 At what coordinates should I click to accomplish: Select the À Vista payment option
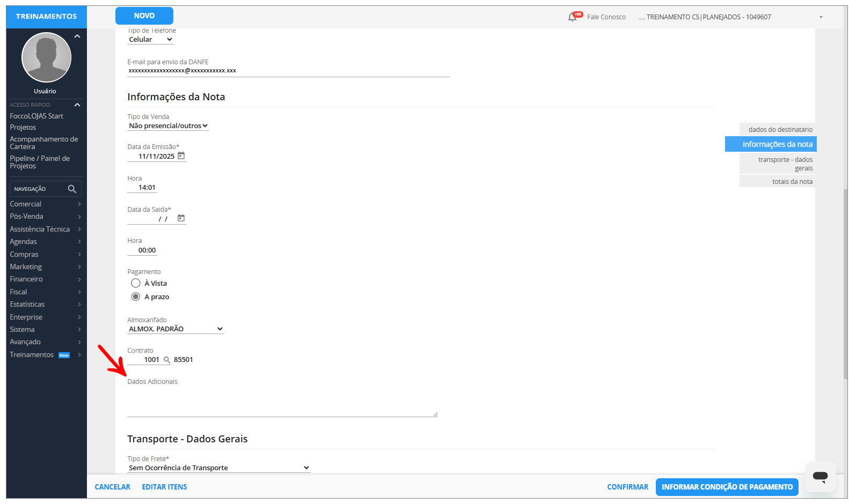(136, 283)
